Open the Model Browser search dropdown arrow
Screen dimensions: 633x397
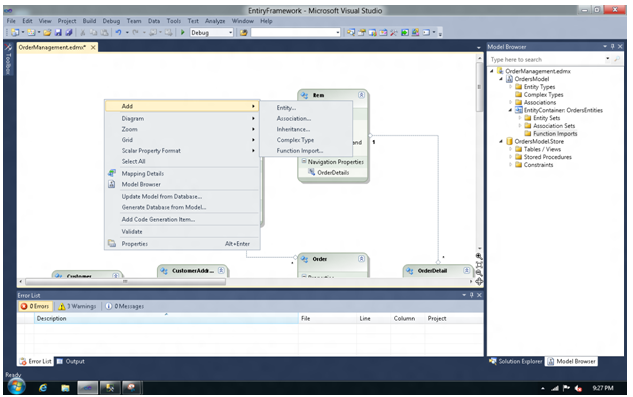click(608, 59)
